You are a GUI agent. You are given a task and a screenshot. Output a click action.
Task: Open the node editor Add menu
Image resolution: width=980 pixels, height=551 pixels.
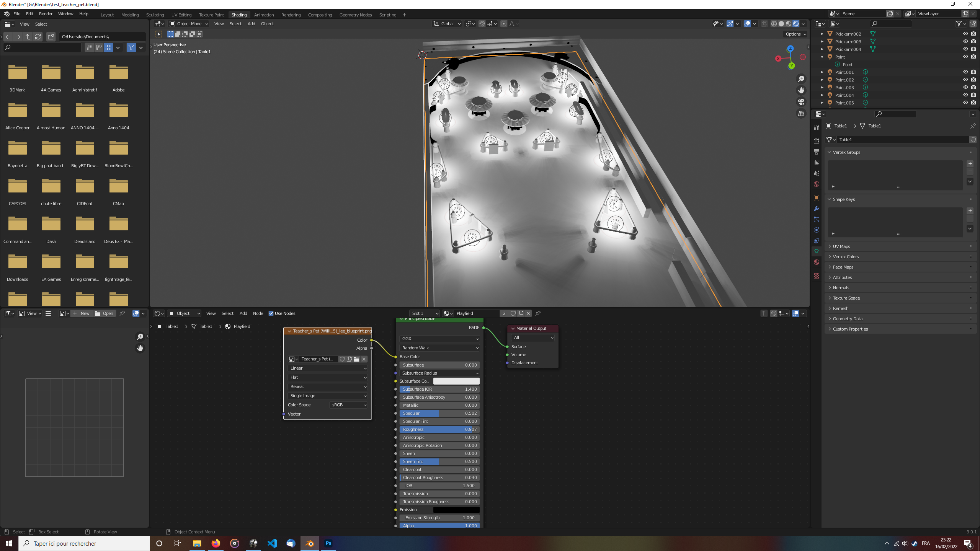(243, 313)
